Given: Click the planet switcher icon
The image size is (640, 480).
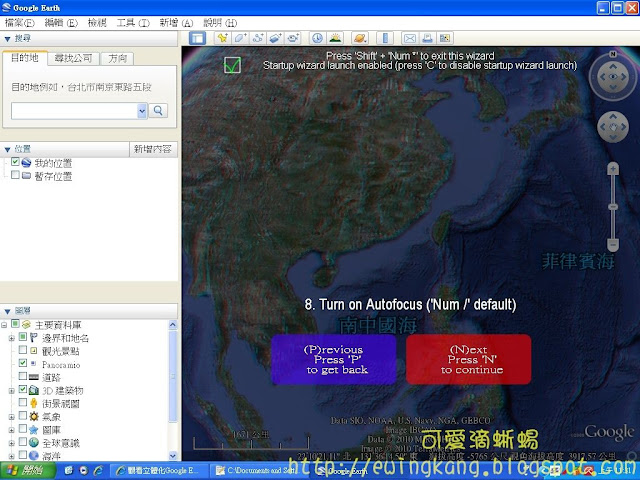Looking at the screenshot, I should [360, 38].
